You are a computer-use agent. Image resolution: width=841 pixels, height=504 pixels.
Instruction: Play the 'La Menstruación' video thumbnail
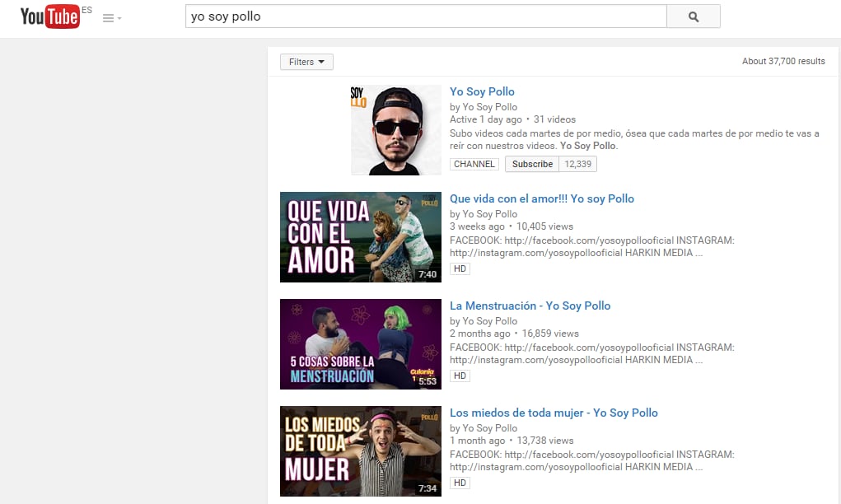pos(361,344)
